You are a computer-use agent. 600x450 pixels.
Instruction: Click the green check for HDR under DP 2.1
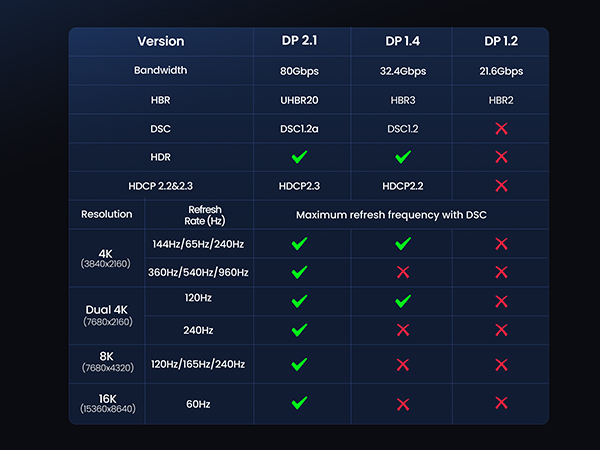(x=299, y=157)
